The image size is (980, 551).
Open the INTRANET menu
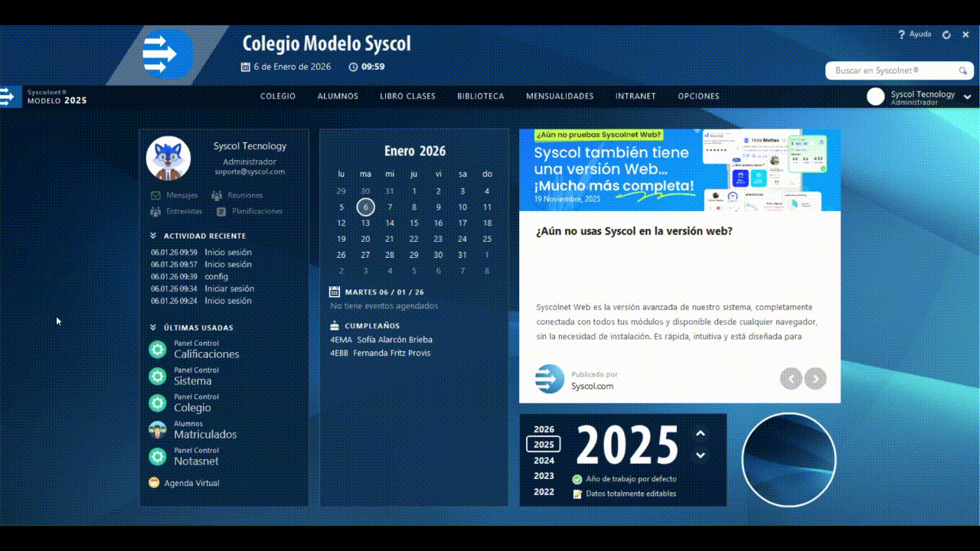pos(635,96)
